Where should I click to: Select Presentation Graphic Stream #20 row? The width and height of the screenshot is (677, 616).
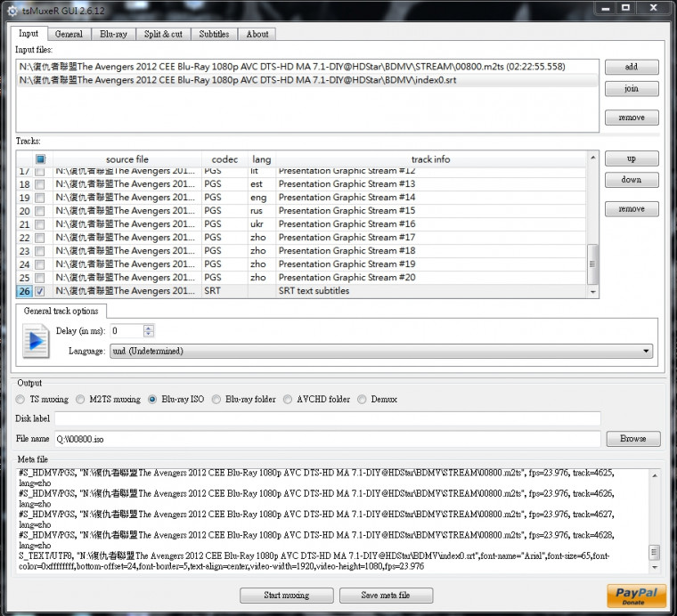point(301,278)
